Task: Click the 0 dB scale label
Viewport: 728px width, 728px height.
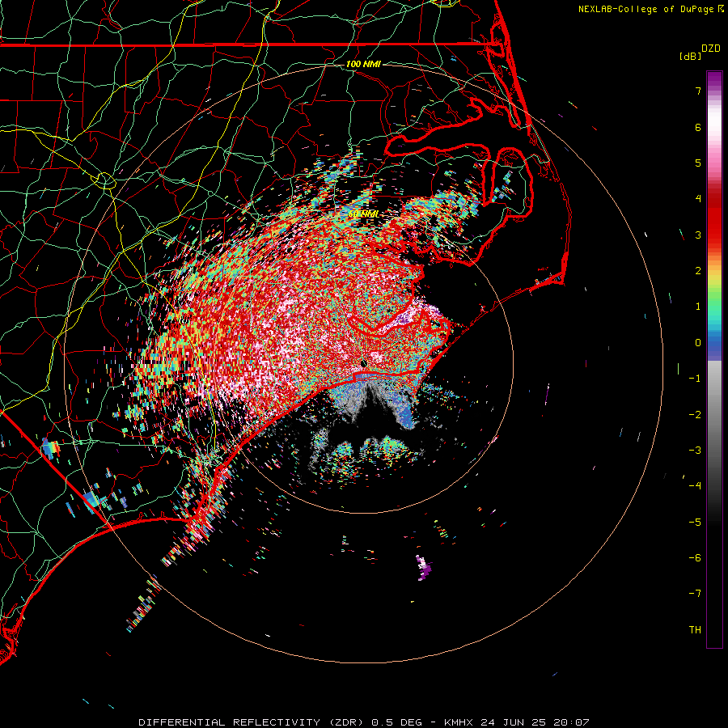Action: click(698, 343)
